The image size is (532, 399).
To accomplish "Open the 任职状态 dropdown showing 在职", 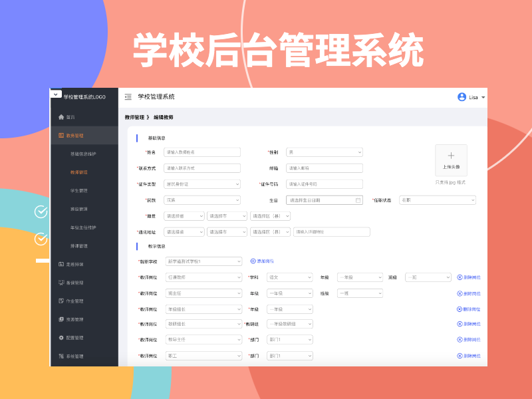I will [x=438, y=200].
